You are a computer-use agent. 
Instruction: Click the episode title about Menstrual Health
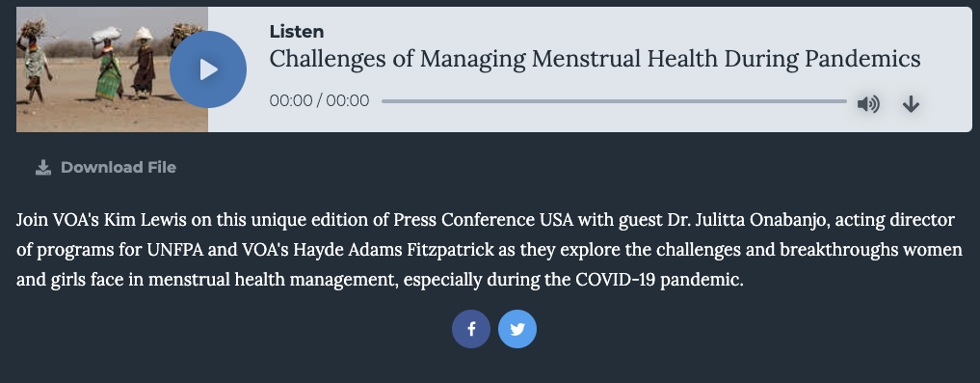(595, 59)
